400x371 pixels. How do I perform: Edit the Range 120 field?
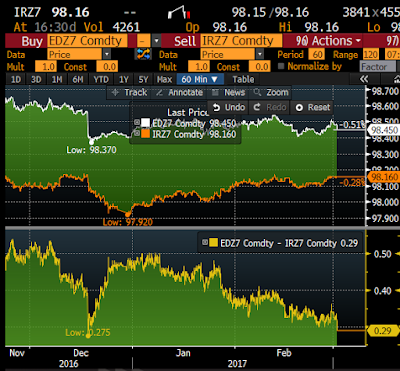coord(371,54)
